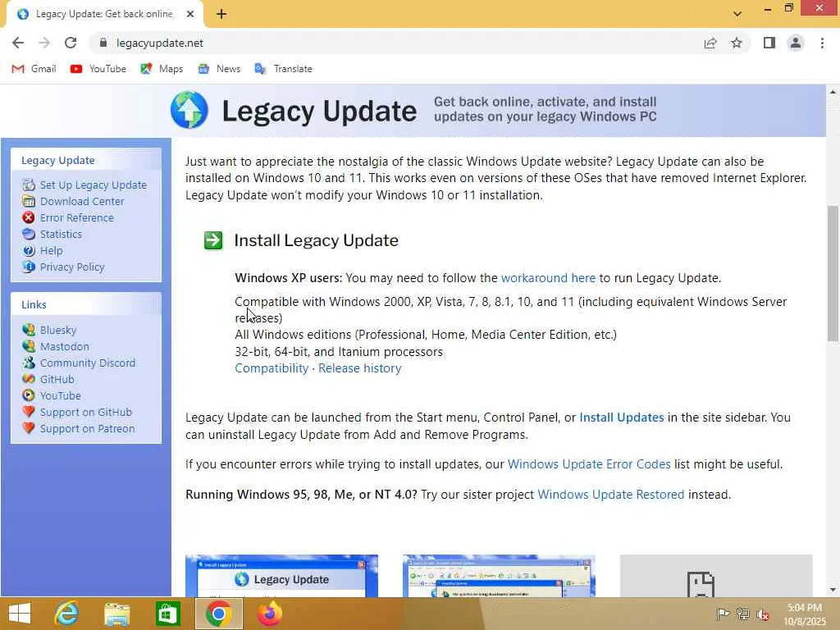This screenshot has height=630, width=840.
Task: Select the Legacy Update browser tab
Action: 104,14
